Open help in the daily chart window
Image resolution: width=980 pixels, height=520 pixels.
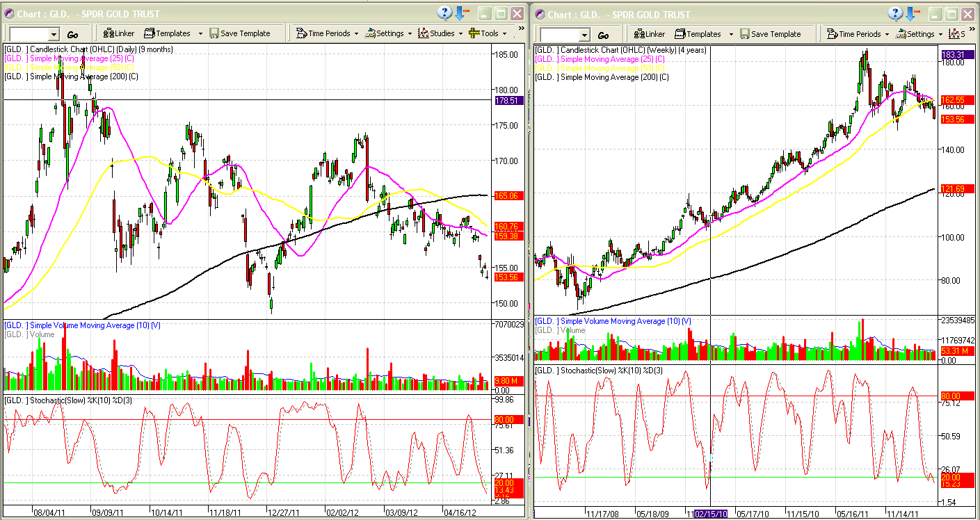[x=445, y=13]
